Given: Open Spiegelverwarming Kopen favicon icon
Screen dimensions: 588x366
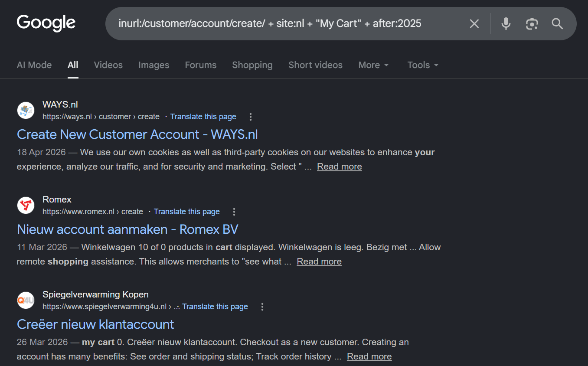Looking at the screenshot, I should tap(26, 300).
